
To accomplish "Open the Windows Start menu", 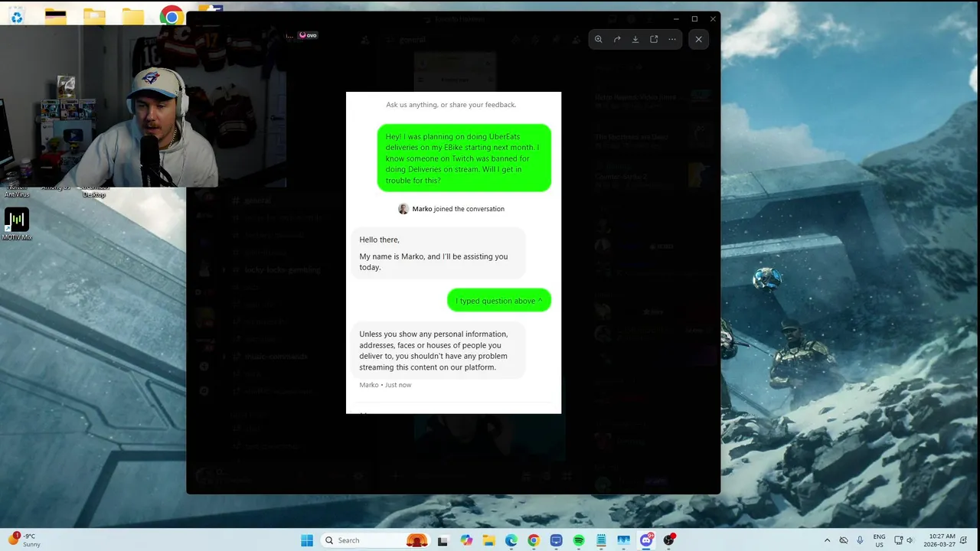I will point(307,540).
